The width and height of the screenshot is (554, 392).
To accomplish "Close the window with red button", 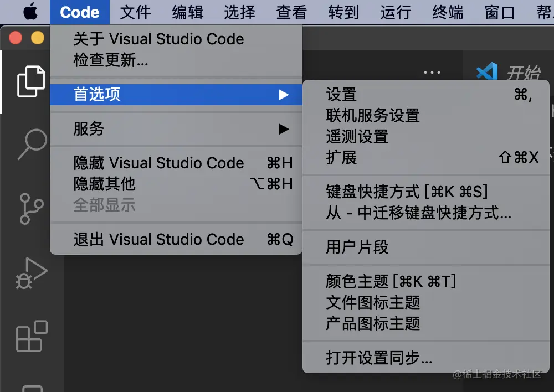I will 16,38.
